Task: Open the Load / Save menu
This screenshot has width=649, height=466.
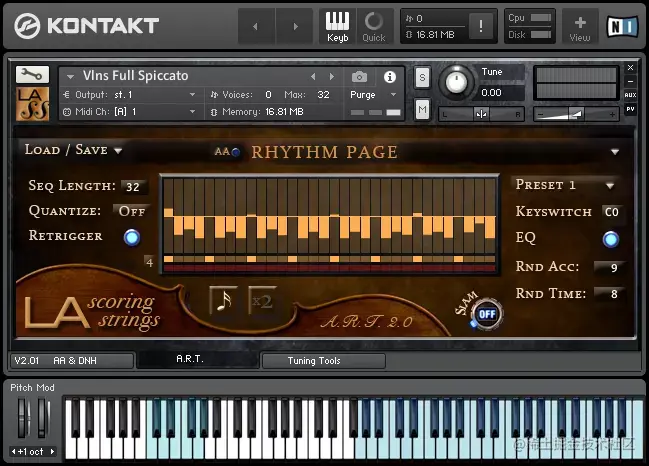Action: click(x=73, y=150)
